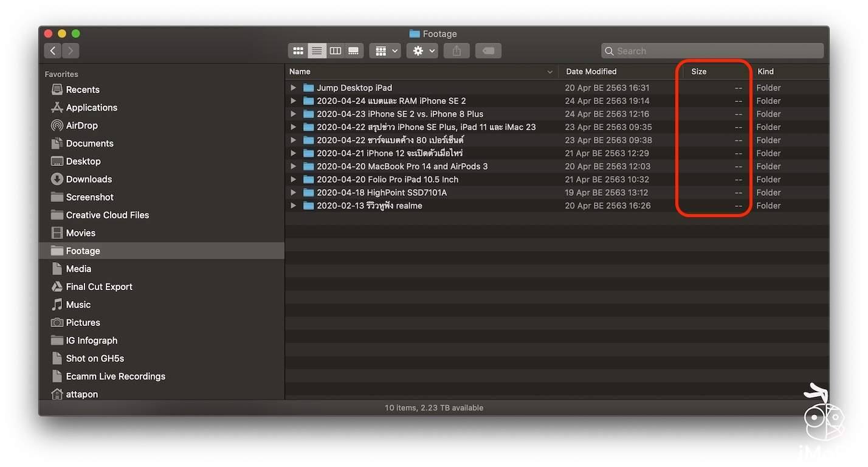The height and width of the screenshot is (467, 868).
Task: Sort by the Size column header
Action: pyautogui.click(x=699, y=72)
